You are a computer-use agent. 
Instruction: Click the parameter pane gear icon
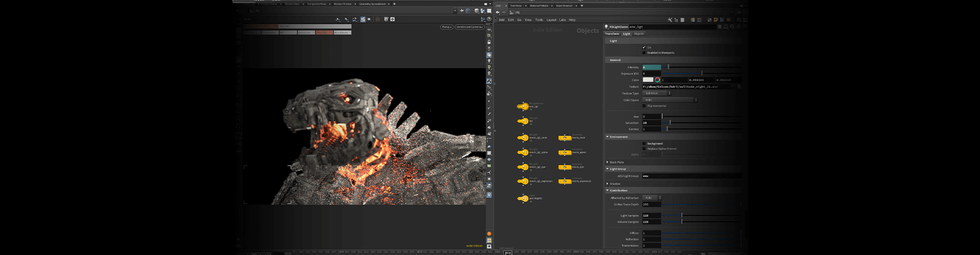[x=720, y=27]
